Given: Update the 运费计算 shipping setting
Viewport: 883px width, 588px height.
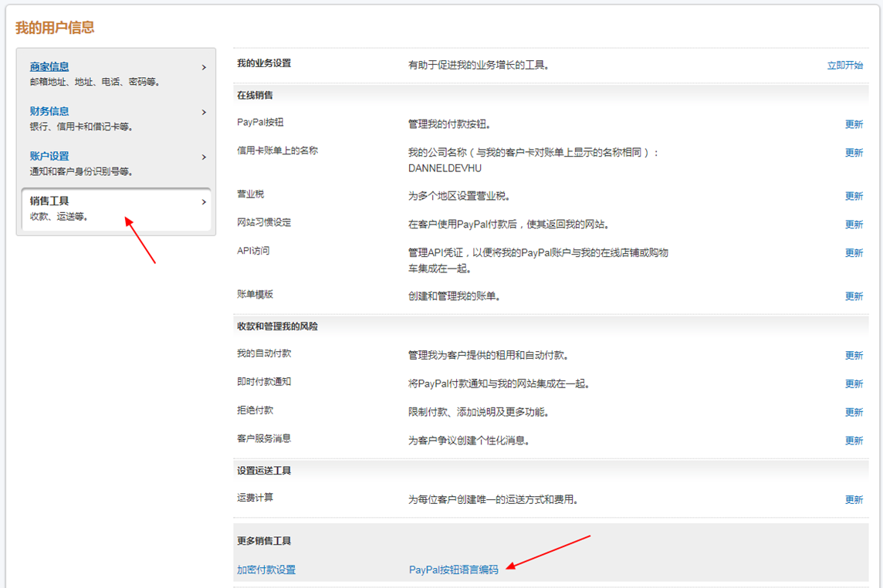Looking at the screenshot, I should coord(854,500).
